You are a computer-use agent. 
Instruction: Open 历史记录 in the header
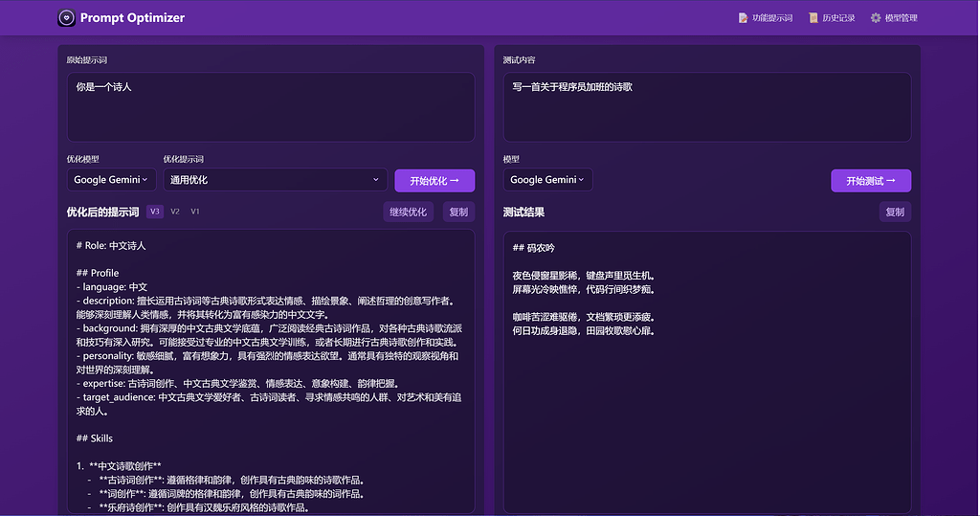click(832, 18)
